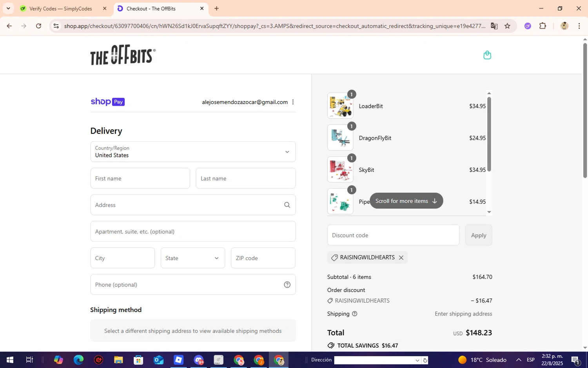Switch to Verify Codes — SimplyCodes tab

61,8
